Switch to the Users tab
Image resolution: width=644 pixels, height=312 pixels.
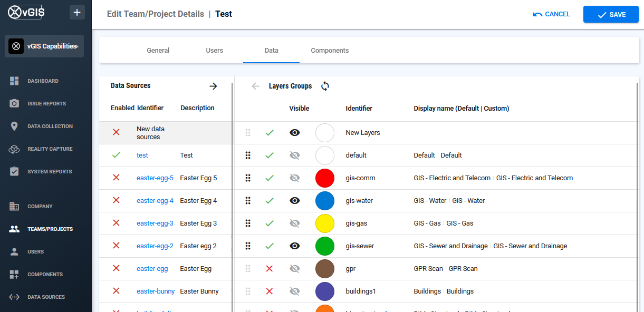point(215,51)
